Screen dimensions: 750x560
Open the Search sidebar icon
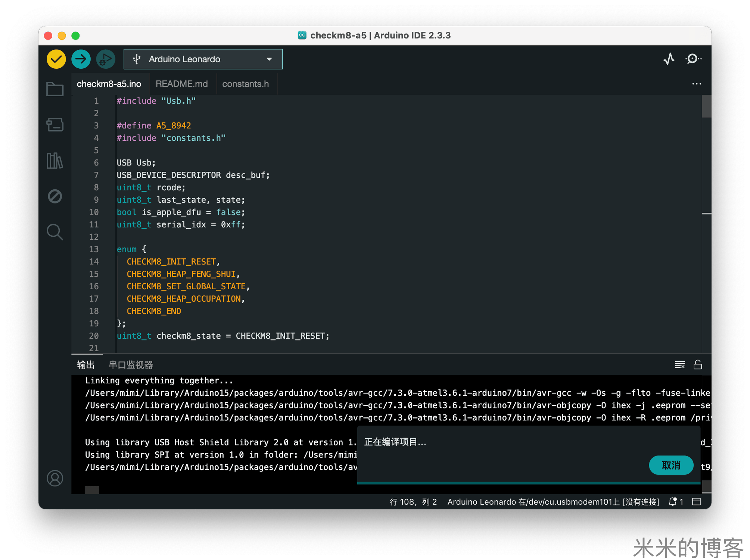click(x=55, y=232)
